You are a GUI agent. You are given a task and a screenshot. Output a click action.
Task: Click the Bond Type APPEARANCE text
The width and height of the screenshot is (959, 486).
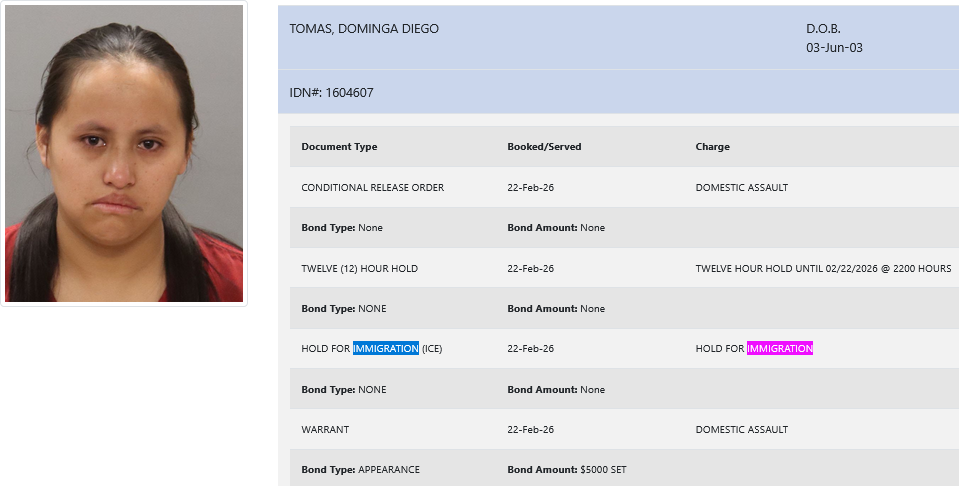pos(360,470)
